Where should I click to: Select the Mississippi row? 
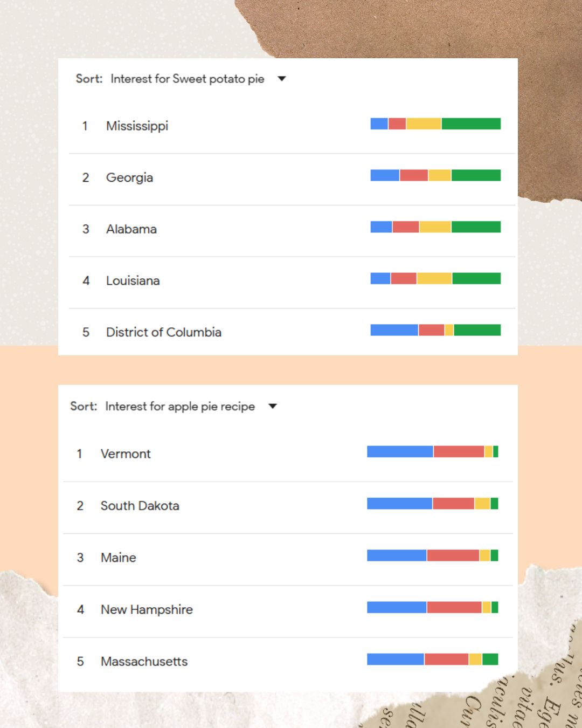[x=137, y=126]
